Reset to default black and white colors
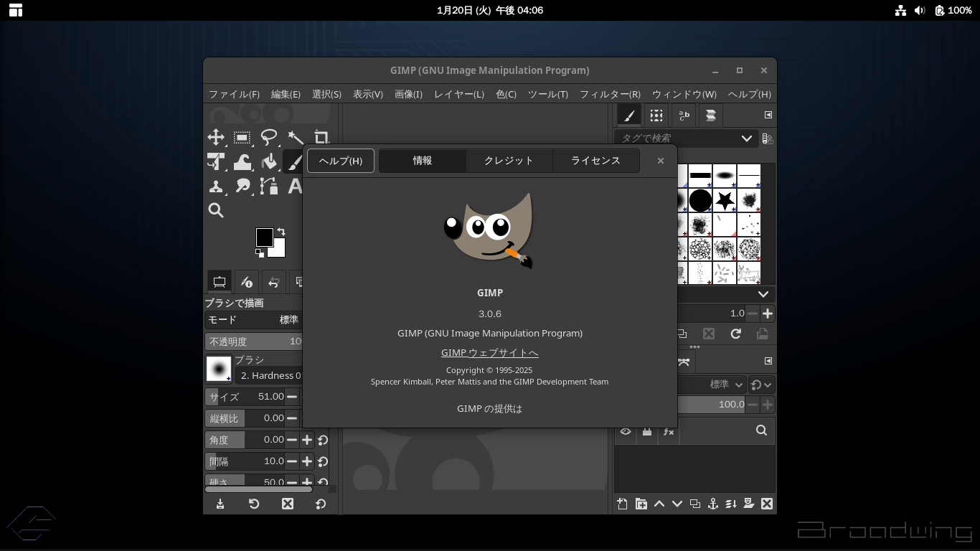 click(259, 253)
